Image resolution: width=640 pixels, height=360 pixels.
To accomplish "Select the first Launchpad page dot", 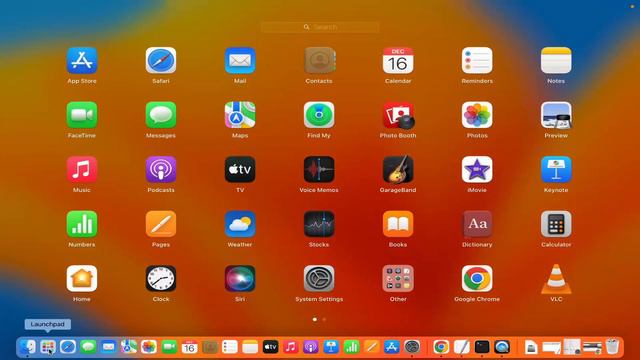I will pyautogui.click(x=315, y=319).
